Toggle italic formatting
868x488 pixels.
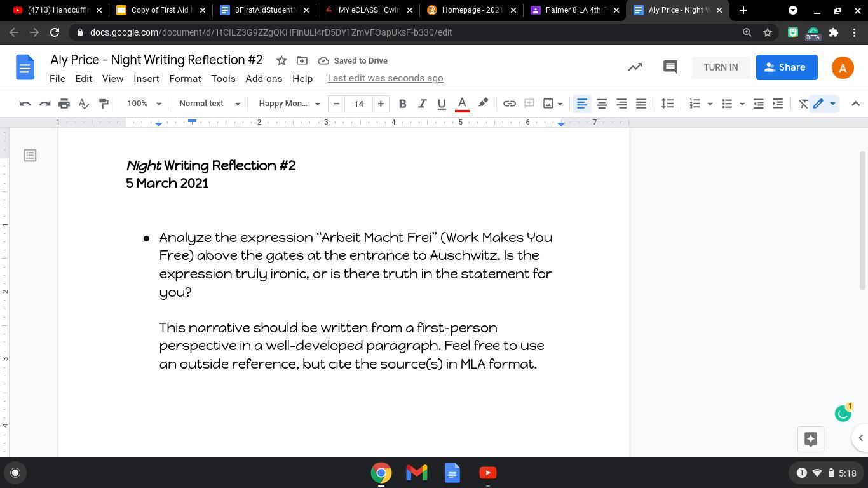pos(422,104)
